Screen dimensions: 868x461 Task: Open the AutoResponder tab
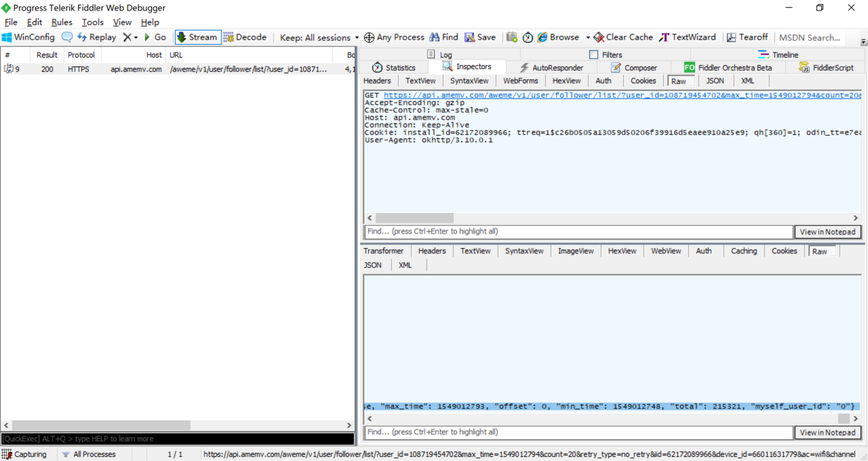(x=551, y=67)
